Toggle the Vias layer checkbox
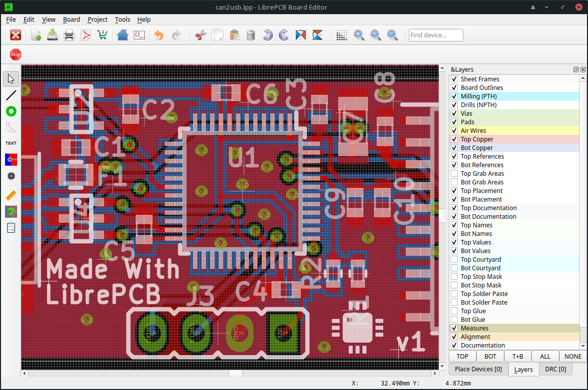Viewport: 588px width, 390px height. 454,113
